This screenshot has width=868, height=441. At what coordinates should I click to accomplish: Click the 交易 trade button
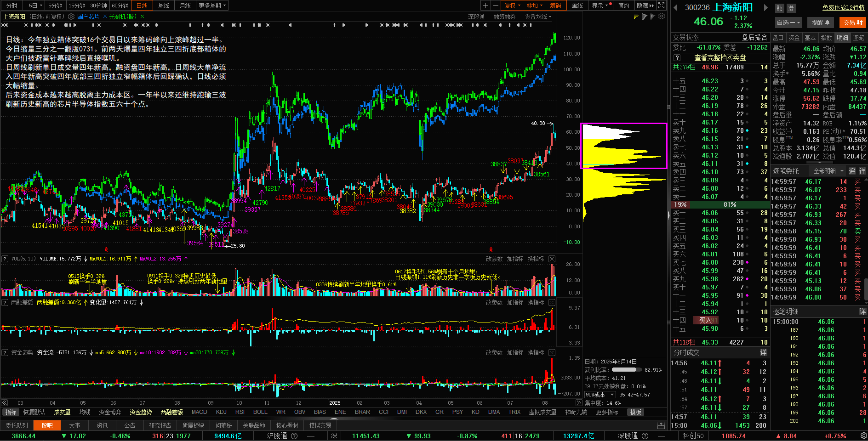point(853,22)
